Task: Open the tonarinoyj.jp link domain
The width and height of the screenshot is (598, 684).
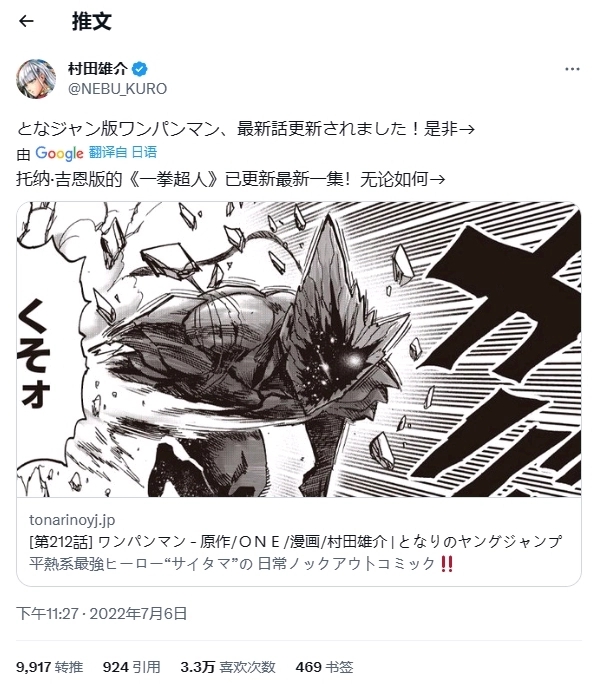Action: point(72,520)
